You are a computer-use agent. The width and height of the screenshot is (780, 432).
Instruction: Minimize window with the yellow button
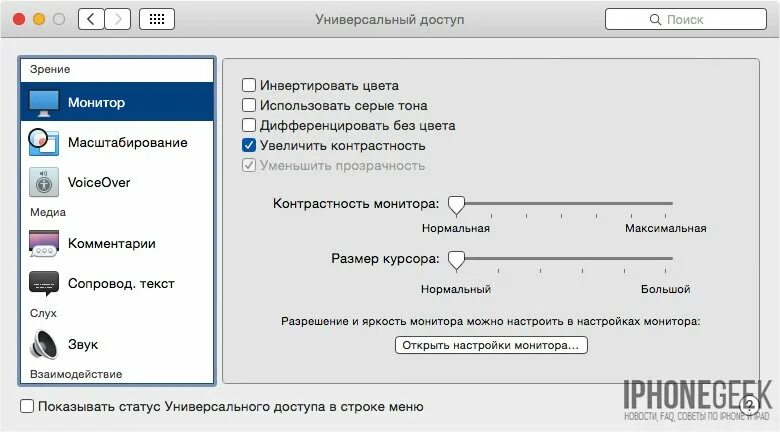point(39,19)
